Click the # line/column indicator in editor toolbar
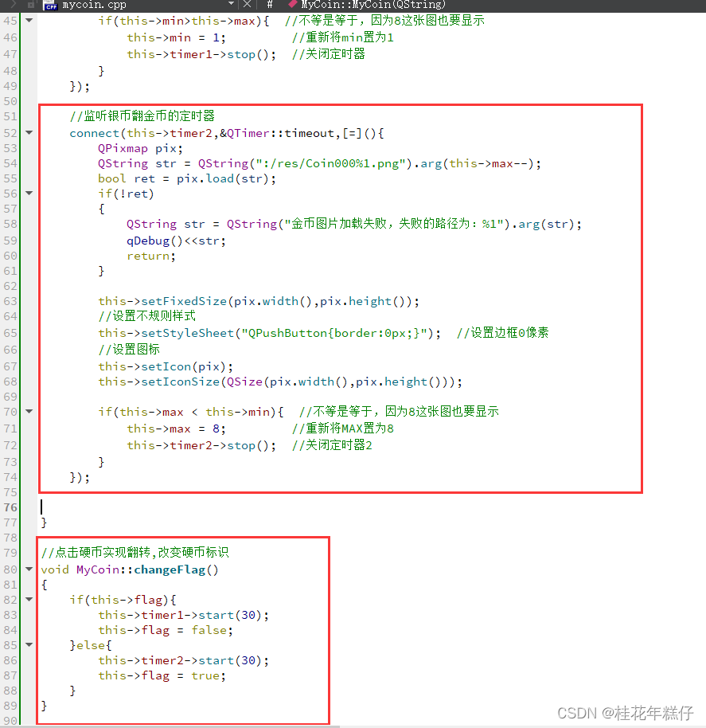Viewport: 706px width, 728px height. click(x=270, y=5)
